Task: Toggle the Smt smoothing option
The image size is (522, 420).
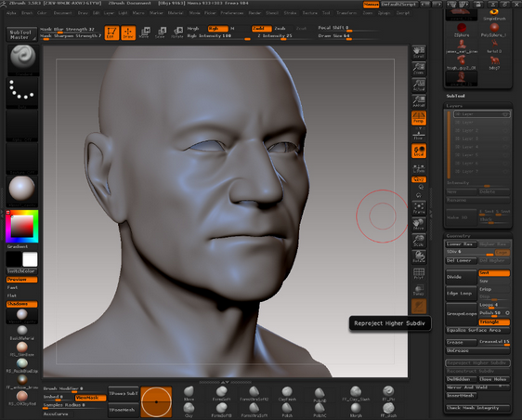Action: 494,273
